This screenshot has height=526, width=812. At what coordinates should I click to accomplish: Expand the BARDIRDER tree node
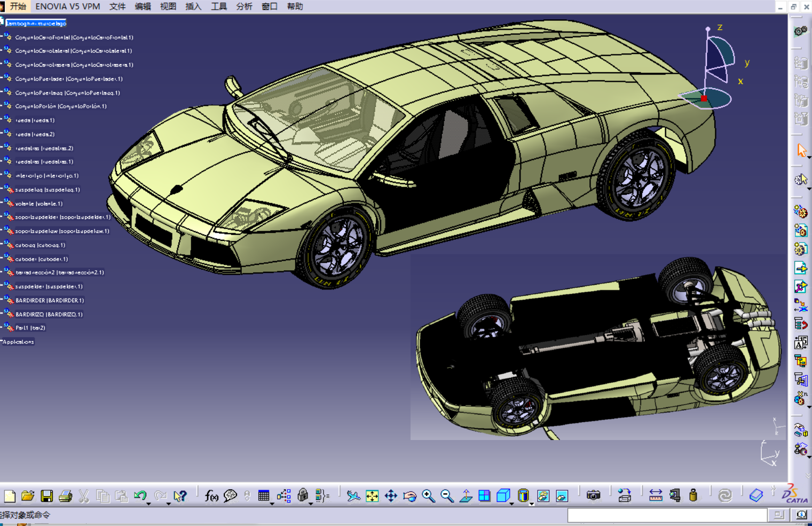2,298
